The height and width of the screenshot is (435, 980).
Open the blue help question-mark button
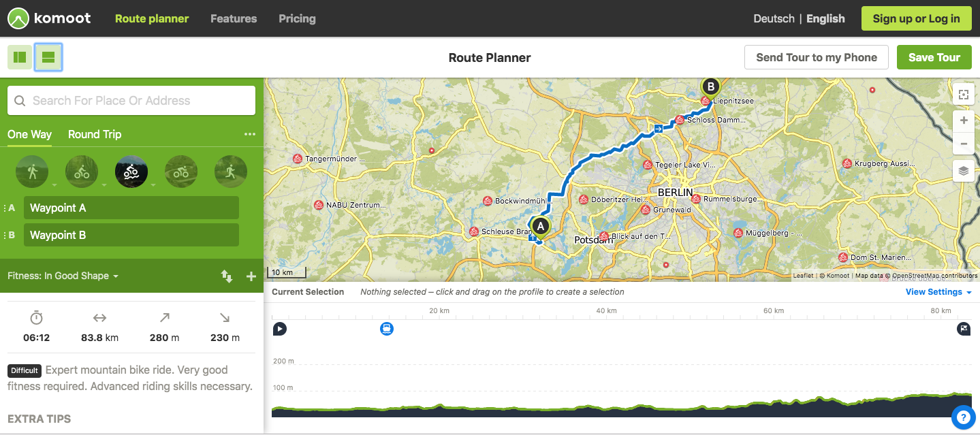[x=963, y=417]
